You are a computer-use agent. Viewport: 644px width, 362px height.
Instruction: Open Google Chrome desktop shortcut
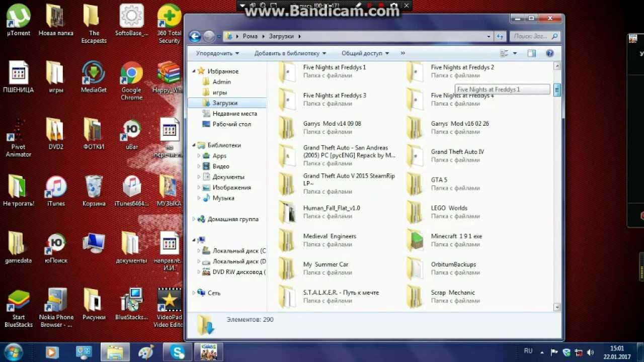[131, 80]
